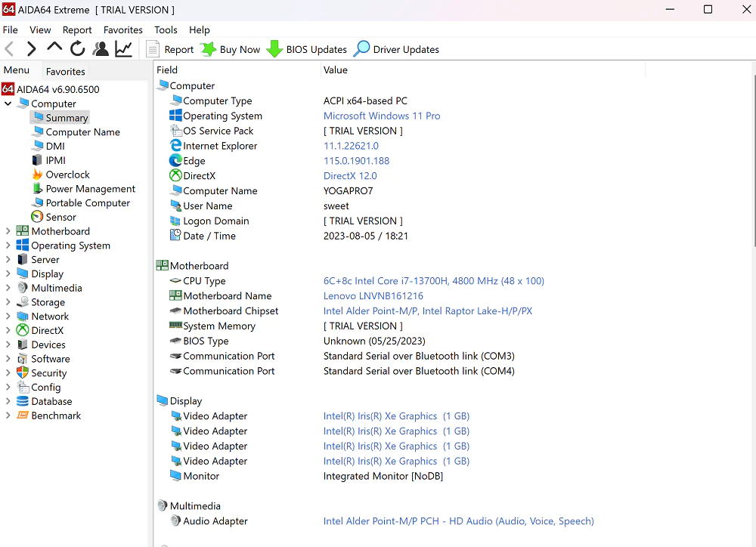Viewport: 756px width, 547px height.
Task: Click the Refresh toolbar icon
Action: pyautogui.click(x=77, y=48)
